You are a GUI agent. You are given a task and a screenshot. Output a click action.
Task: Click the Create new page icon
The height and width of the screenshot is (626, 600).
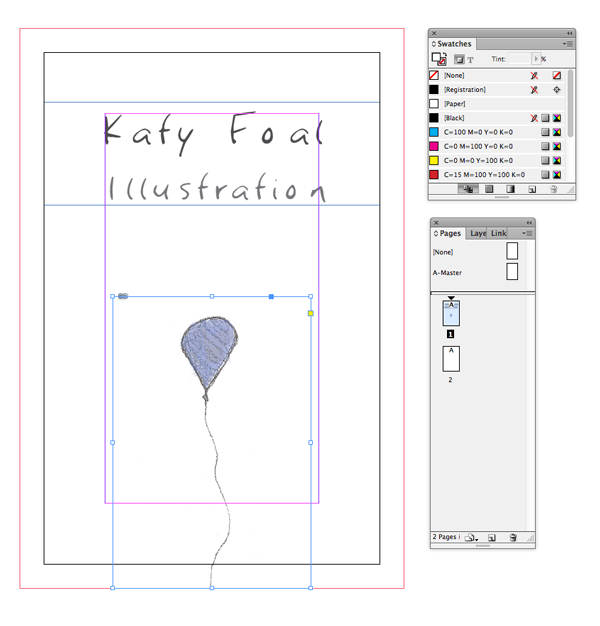492,538
